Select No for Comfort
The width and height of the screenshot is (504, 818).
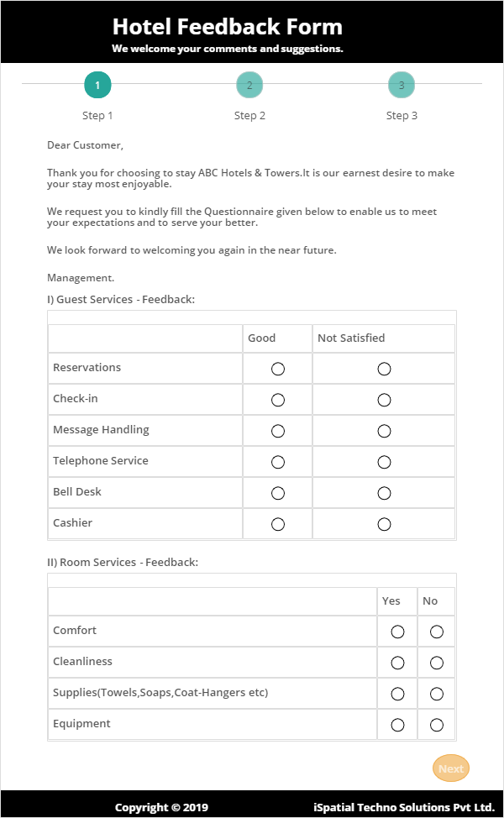[437, 632]
